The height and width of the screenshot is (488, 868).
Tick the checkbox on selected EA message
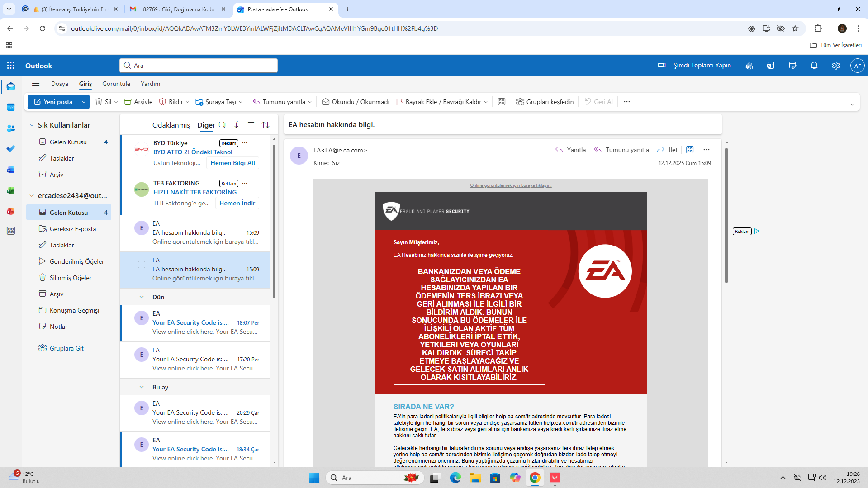[142, 265]
